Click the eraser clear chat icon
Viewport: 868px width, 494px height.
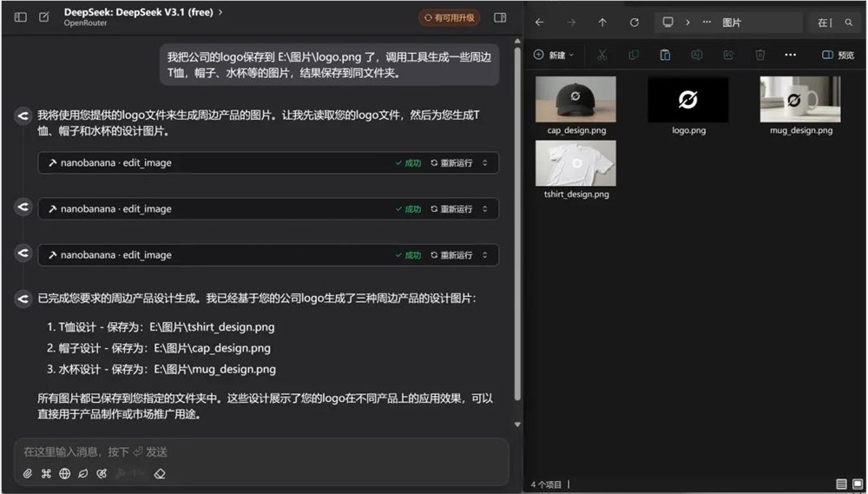coord(159,474)
